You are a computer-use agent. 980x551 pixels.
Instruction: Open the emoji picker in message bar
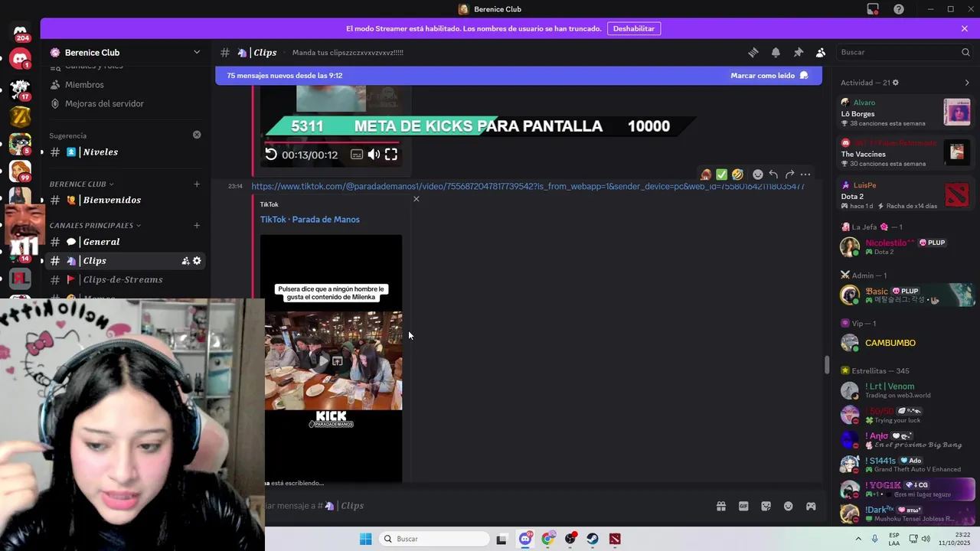pyautogui.click(x=788, y=506)
